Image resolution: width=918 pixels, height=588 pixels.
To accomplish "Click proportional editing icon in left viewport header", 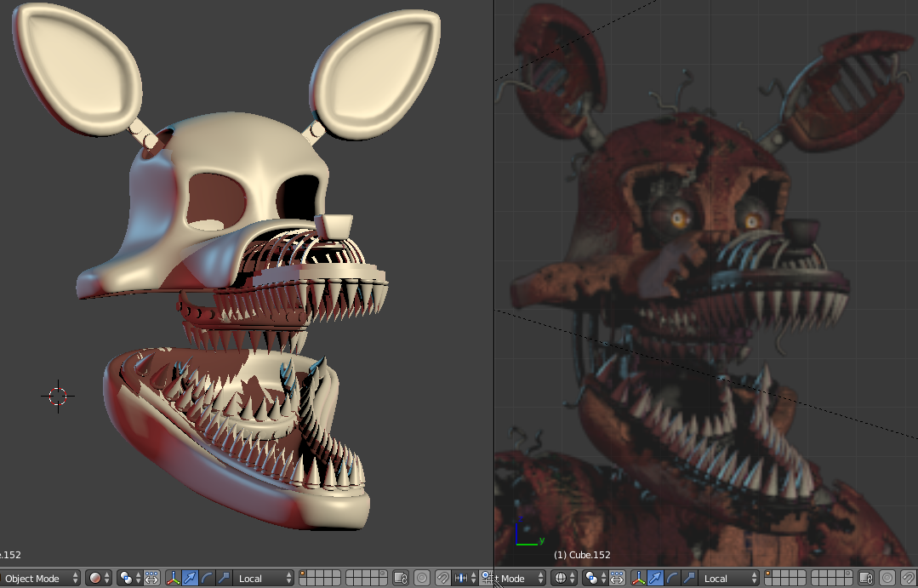I will 421,578.
